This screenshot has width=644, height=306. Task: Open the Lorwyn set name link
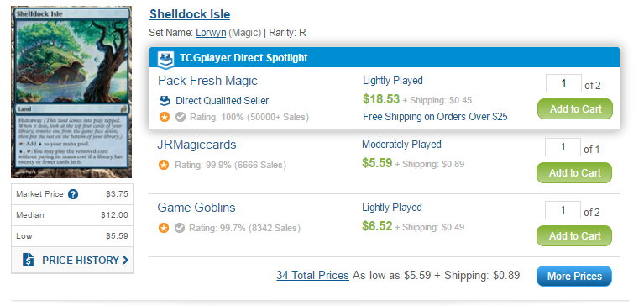click(211, 33)
